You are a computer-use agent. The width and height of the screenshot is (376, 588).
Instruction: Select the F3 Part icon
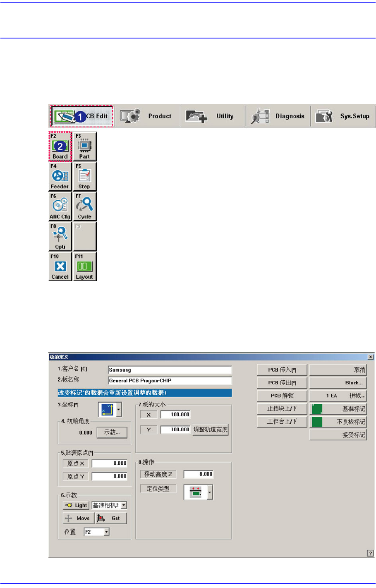[84, 146]
